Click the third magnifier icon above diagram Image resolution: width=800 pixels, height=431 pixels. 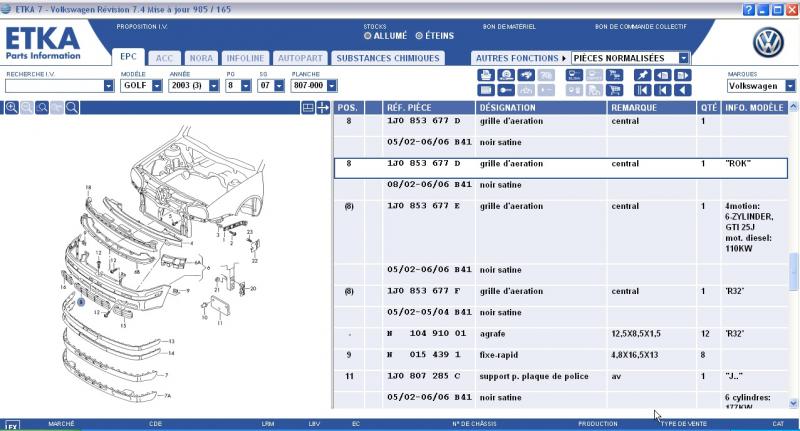coord(42,107)
